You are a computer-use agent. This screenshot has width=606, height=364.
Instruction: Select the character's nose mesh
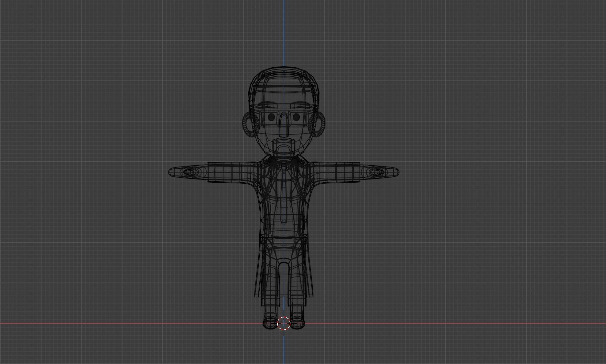point(284,125)
